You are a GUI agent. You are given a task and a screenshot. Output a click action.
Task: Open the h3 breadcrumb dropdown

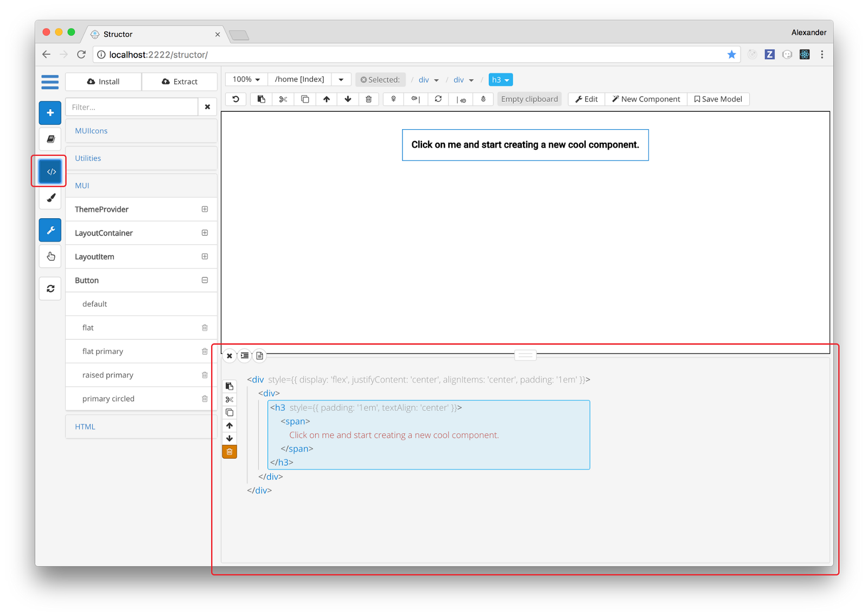pos(500,80)
